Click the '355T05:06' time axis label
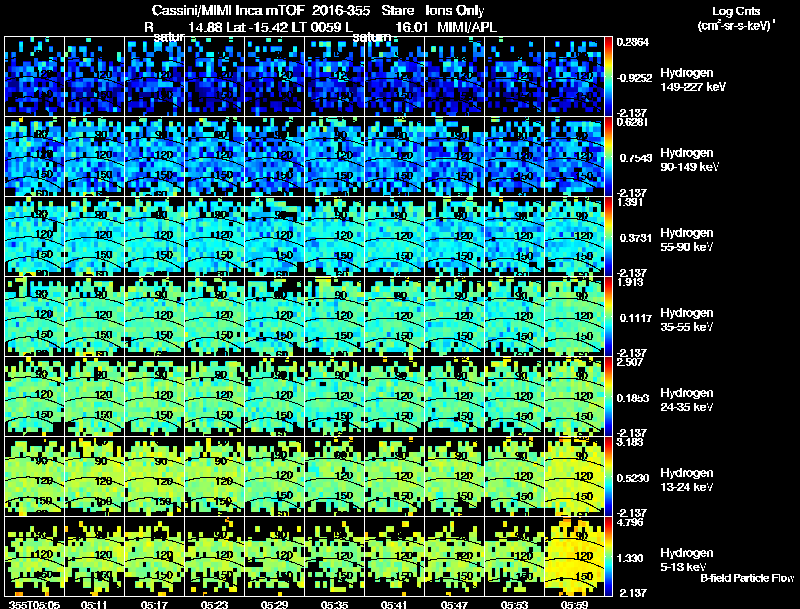Image resolution: width=800 pixels, height=609 pixels. click(x=34, y=604)
